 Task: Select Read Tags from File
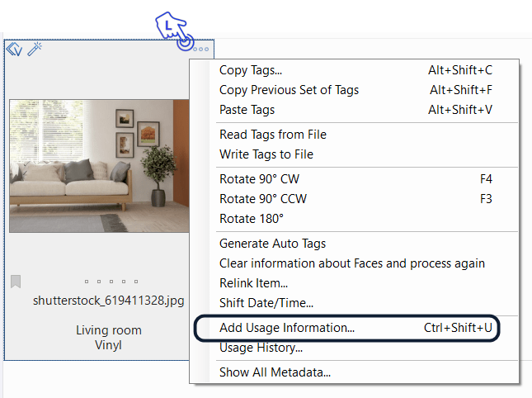(x=272, y=135)
